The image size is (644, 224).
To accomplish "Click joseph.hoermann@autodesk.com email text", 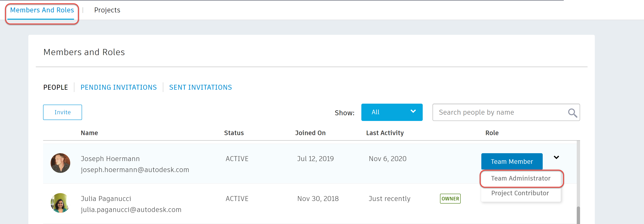I will (x=135, y=170).
